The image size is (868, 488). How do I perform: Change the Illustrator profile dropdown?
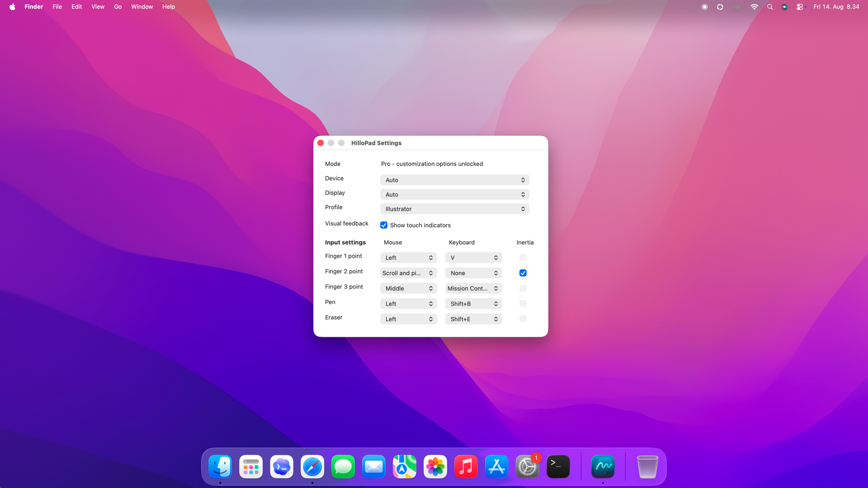(x=455, y=209)
